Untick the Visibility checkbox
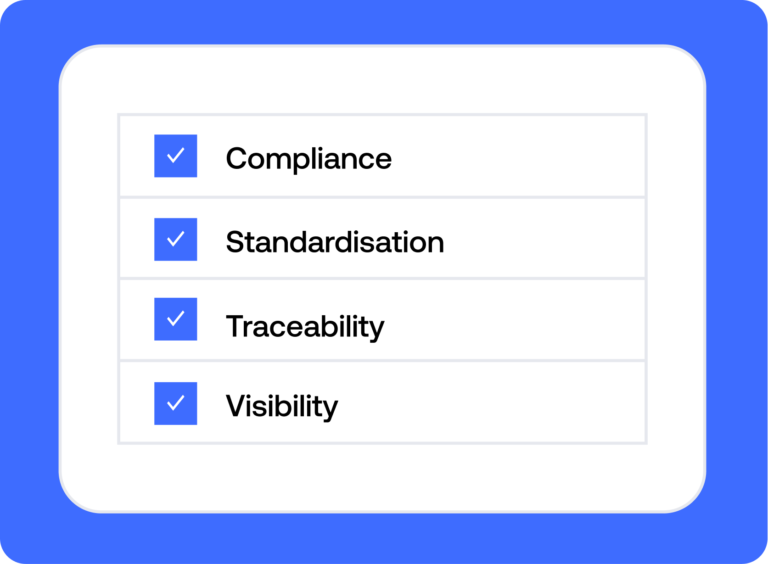The image size is (768, 564). pyautogui.click(x=175, y=403)
